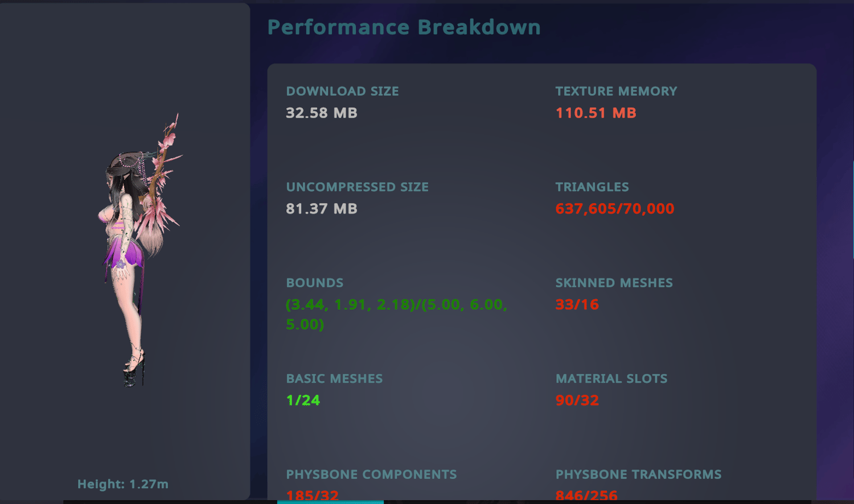Select the Download Size label
This screenshot has height=504, width=854.
(x=343, y=91)
